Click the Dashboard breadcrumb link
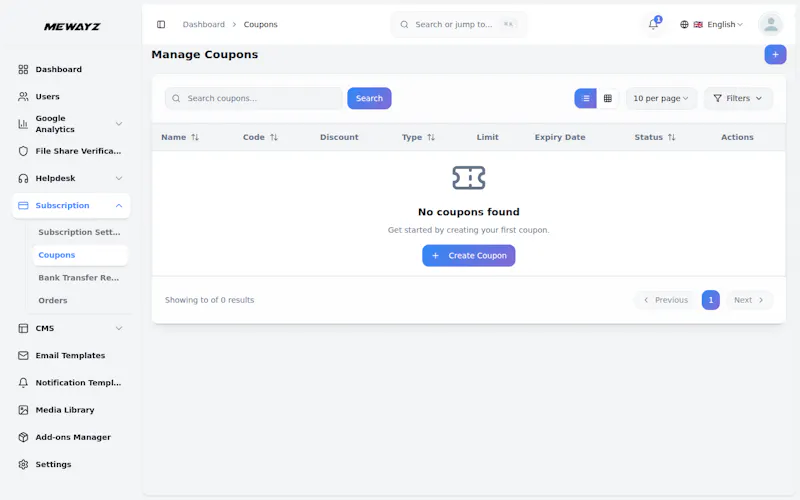 [x=204, y=24]
